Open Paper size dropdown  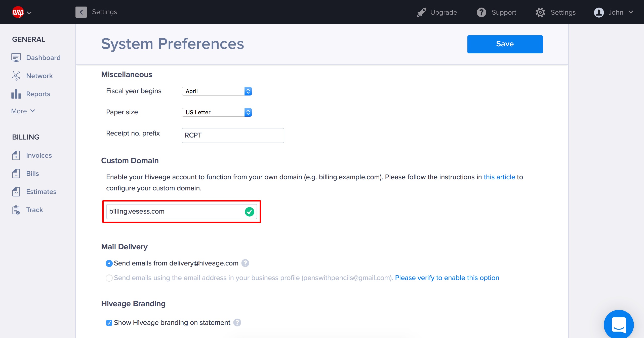217,112
